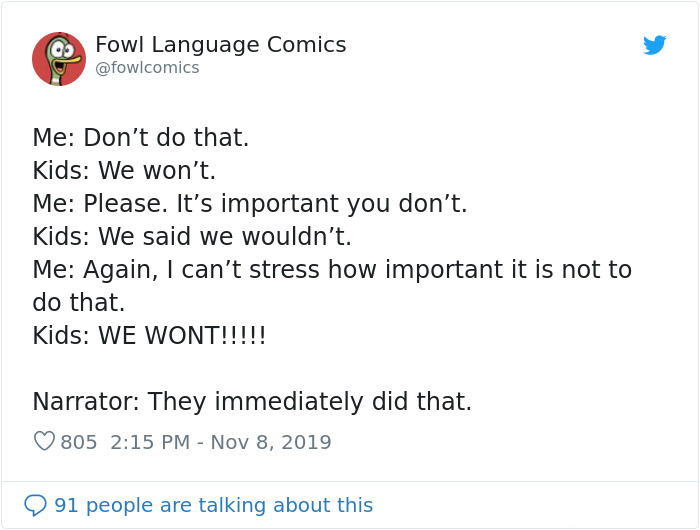
Task: Open the @fowlcomics handle link
Action: (x=147, y=68)
